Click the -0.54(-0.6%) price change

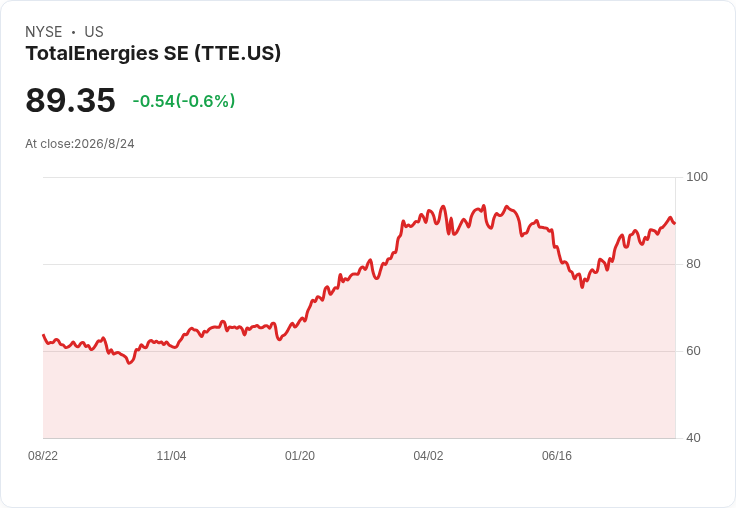[184, 101]
